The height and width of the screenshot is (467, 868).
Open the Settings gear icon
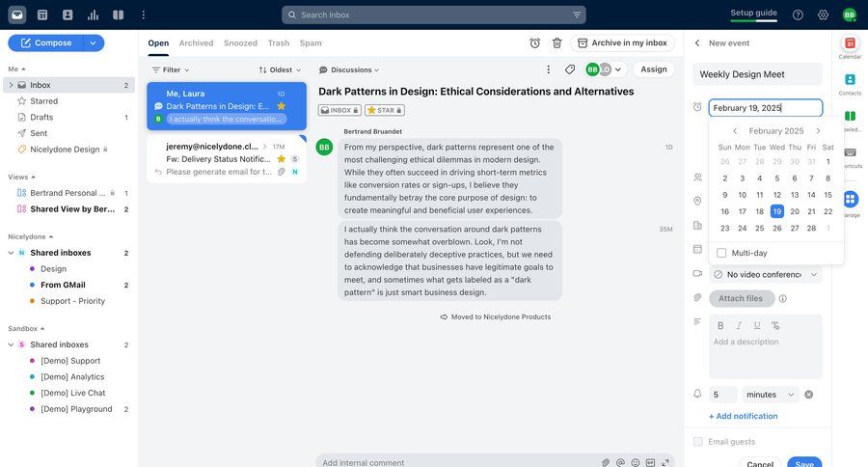tap(823, 14)
